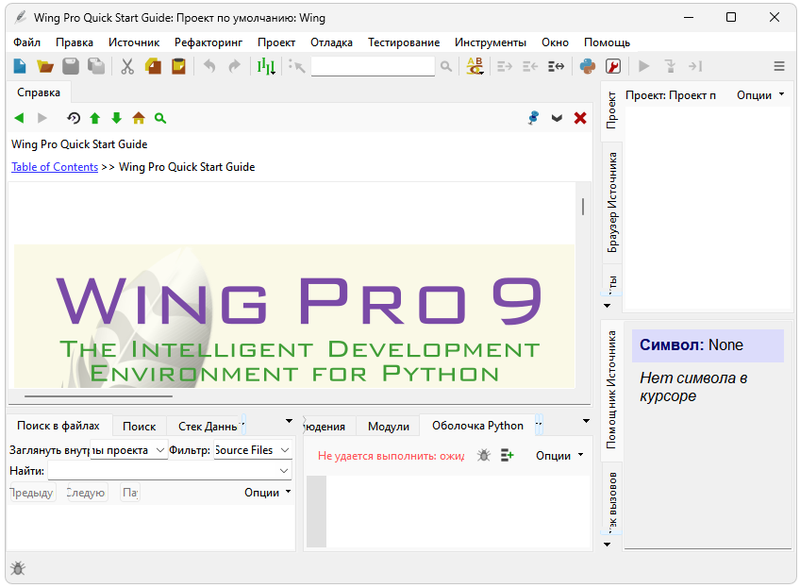Screen dimensions: 800x588
Task: Click the red X to close Help
Action: click(580, 118)
